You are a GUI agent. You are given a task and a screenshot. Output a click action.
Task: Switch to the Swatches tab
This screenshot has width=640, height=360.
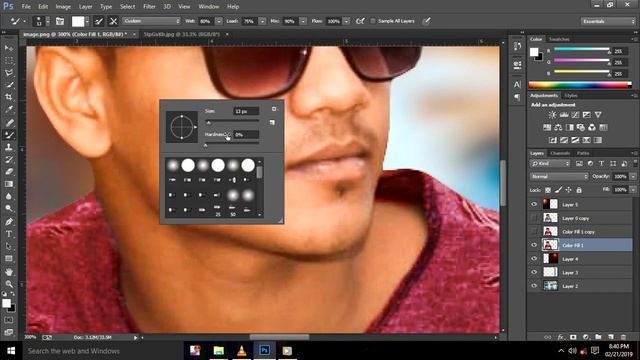pos(559,39)
